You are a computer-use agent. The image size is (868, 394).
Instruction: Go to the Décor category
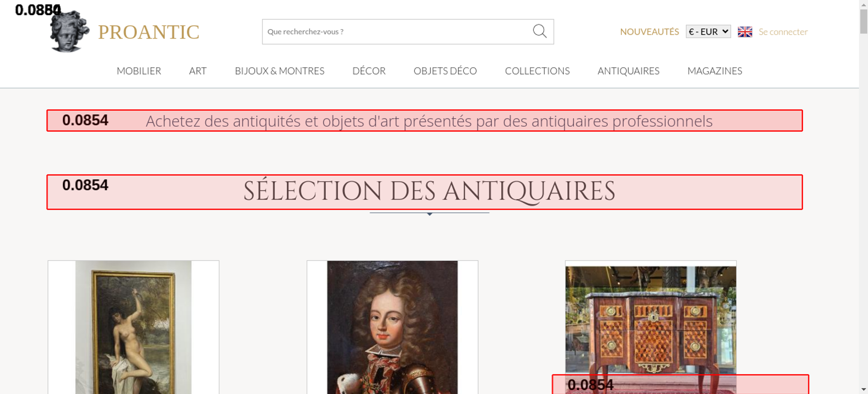pos(369,71)
